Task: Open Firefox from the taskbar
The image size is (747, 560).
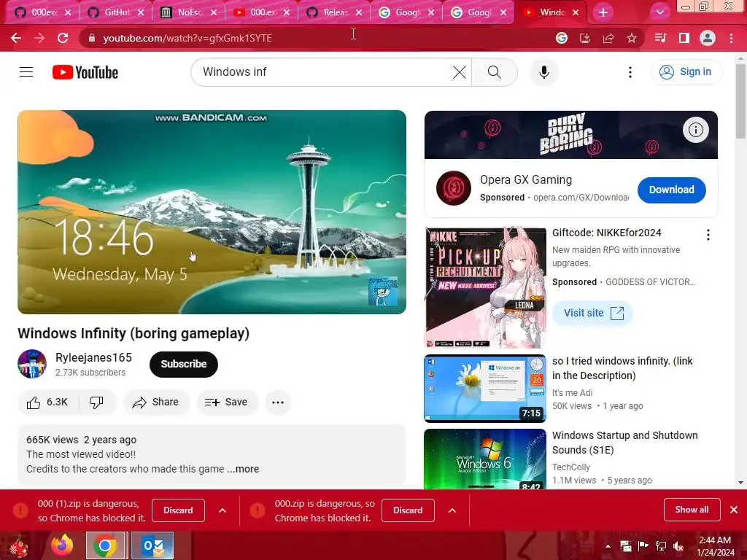Action: pyautogui.click(x=63, y=545)
